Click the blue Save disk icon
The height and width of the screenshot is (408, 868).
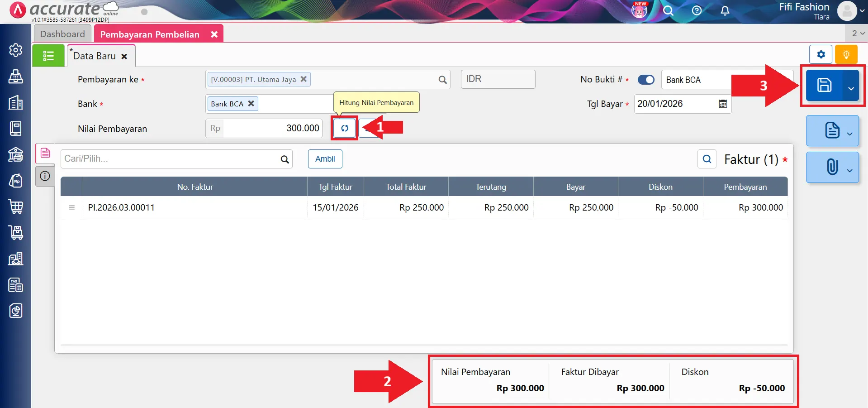(x=824, y=85)
